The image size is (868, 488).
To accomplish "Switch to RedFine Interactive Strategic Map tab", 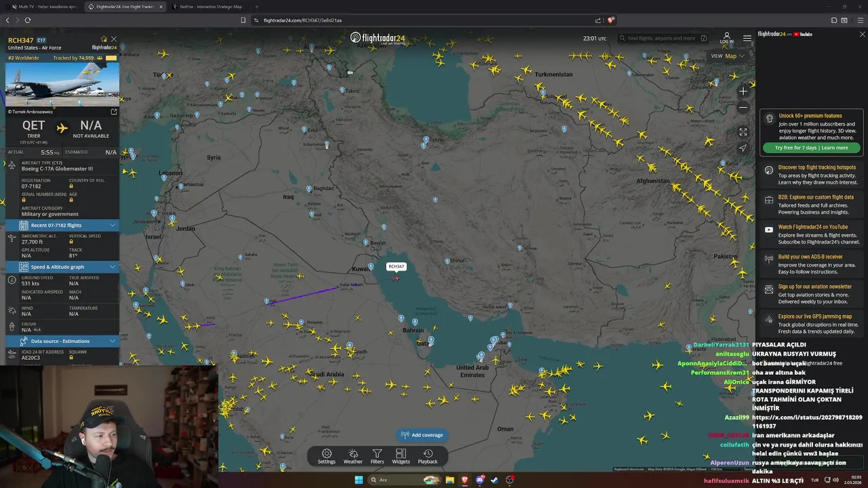I will pyautogui.click(x=209, y=7).
